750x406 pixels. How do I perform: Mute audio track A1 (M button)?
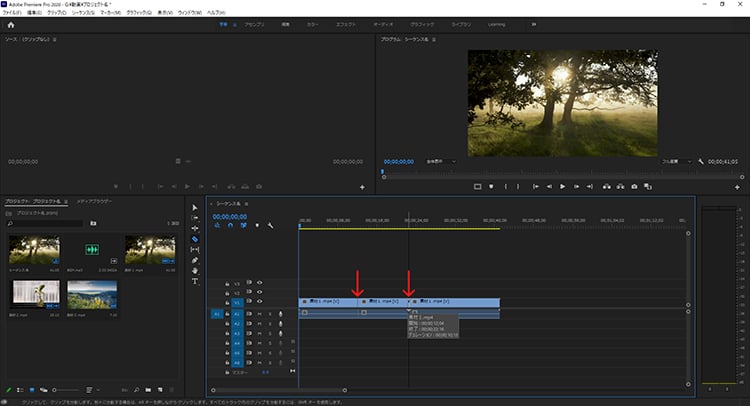[260, 314]
